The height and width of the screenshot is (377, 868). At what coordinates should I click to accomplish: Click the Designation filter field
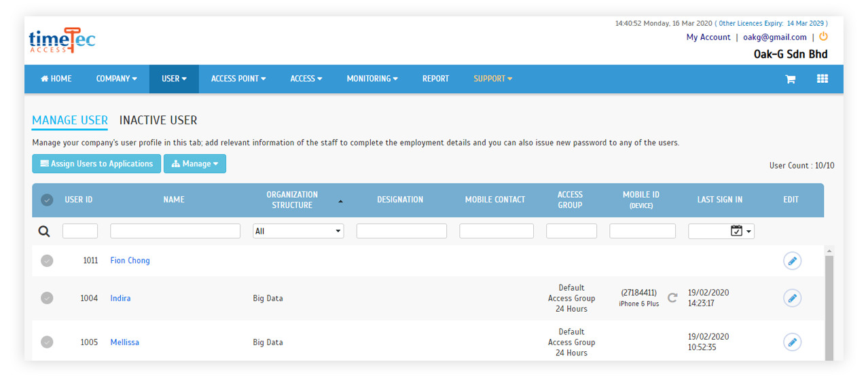401,232
